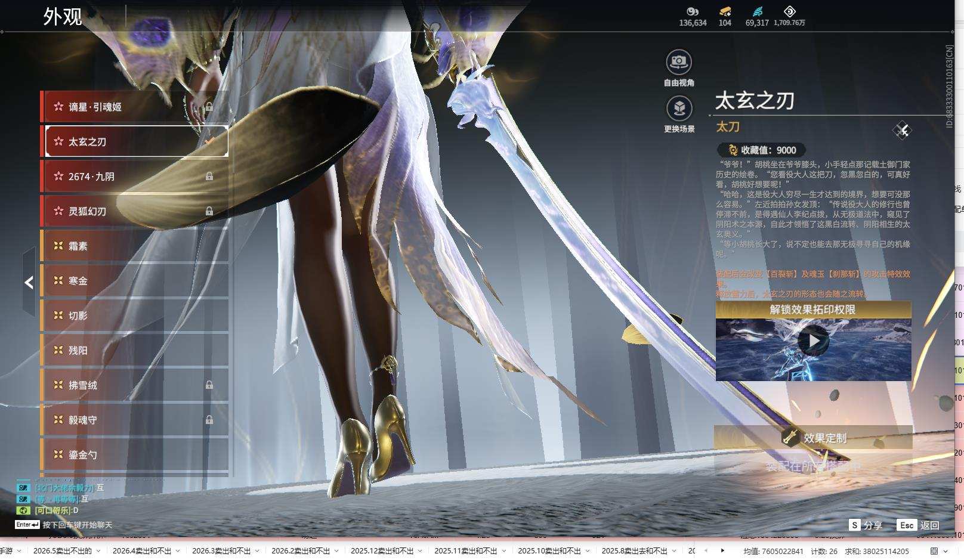
Task: Click the lock icon on 拂雪绒
Action: pyautogui.click(x=209, y=385)
